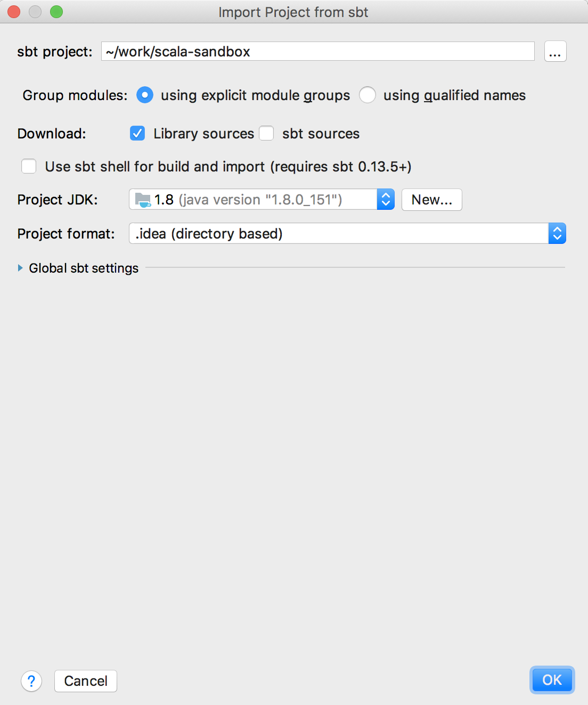Click the JDK folder icon in the Project JDK field
The image size is (588, 705).
click(142, 199)
